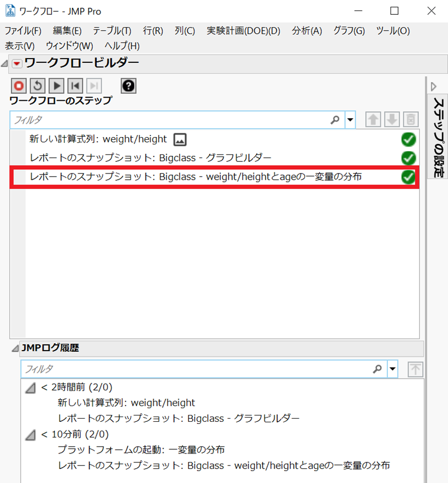The height and width of the screenshot is (483, 448).
Task: Click the magnifier in the log filter
Action: pyautogui.click(x=377, y=369)
